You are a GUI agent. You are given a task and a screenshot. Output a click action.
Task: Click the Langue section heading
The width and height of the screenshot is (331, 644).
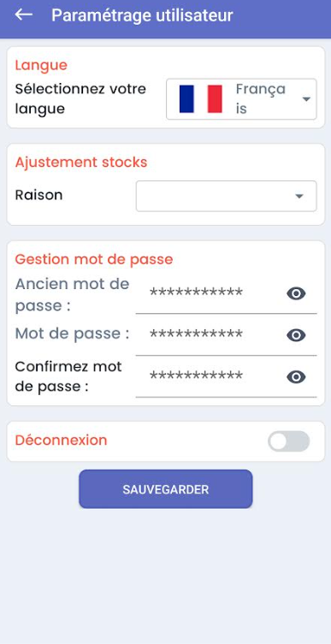(41, 65)
